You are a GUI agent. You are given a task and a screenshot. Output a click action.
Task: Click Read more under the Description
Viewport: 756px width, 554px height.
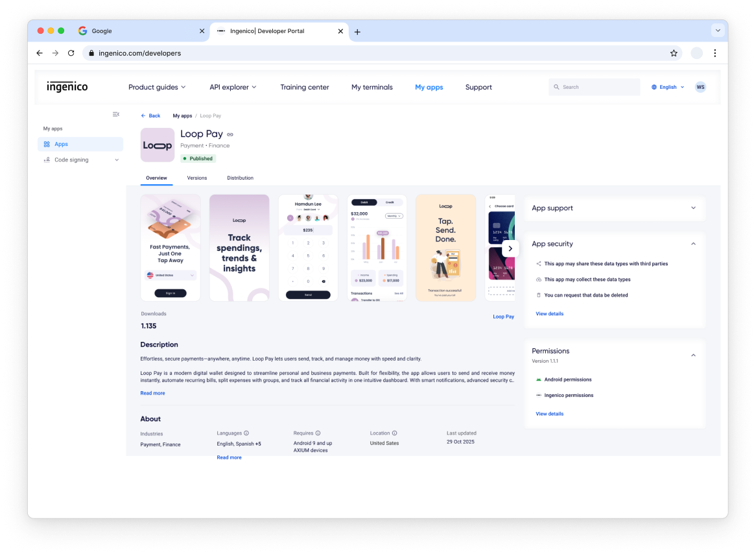tap(152, 392)
